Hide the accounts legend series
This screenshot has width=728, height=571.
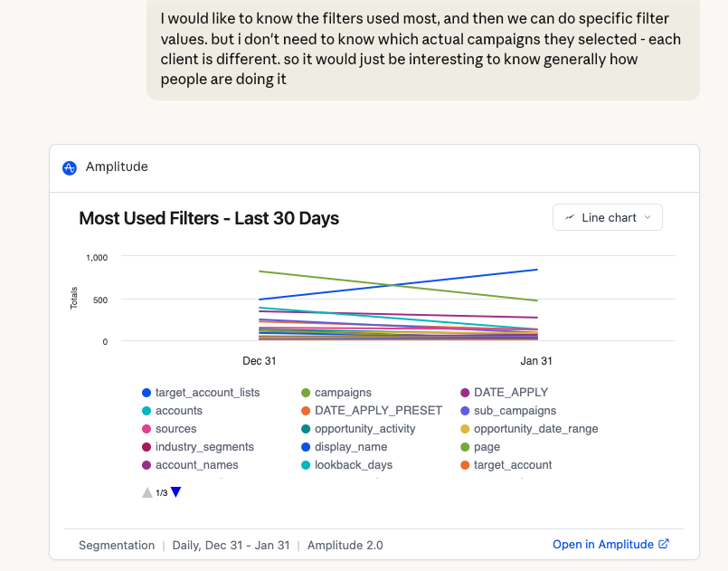click(x=178, y=411)
